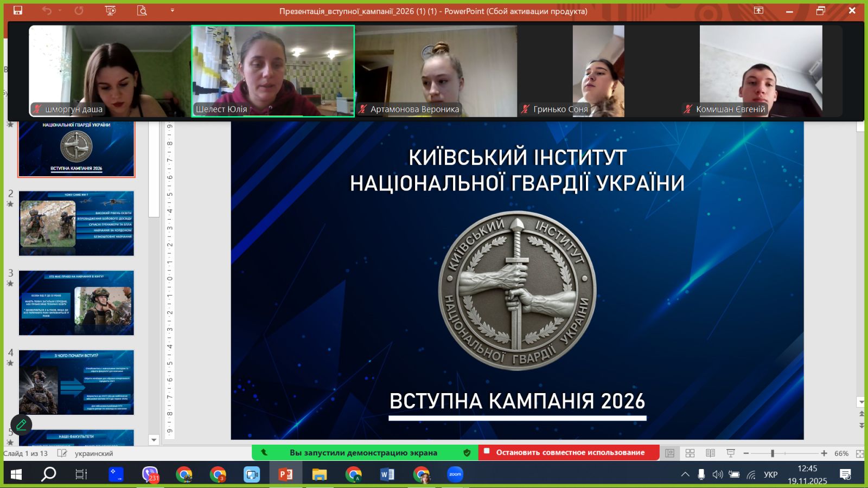This screenshot has width=868, height=488.
Task: Click Остановить совместное использование button
Action: pos(569,452)
